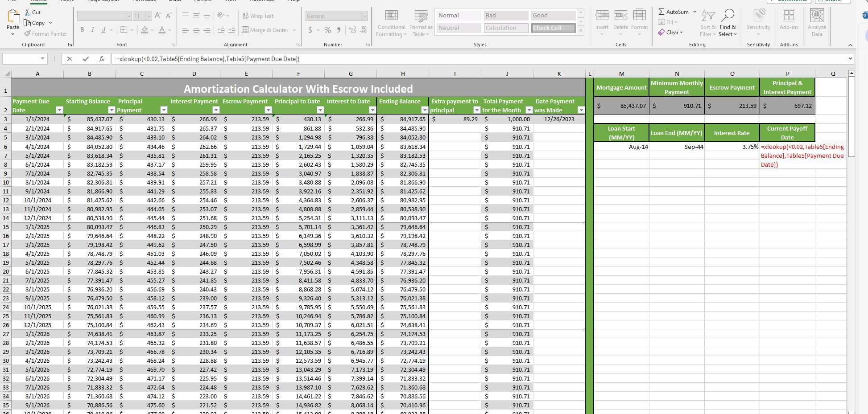Viewport: 868px width, 414px height.
Task: Launch Analyze Data
Action: pyautogui.click(x=817, y=23)
